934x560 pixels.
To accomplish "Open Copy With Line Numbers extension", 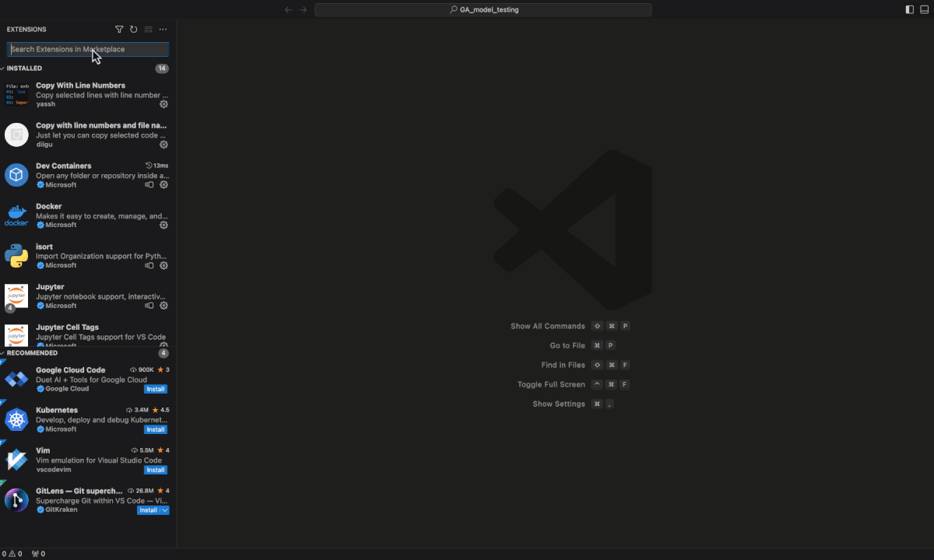I will [88, 94].
